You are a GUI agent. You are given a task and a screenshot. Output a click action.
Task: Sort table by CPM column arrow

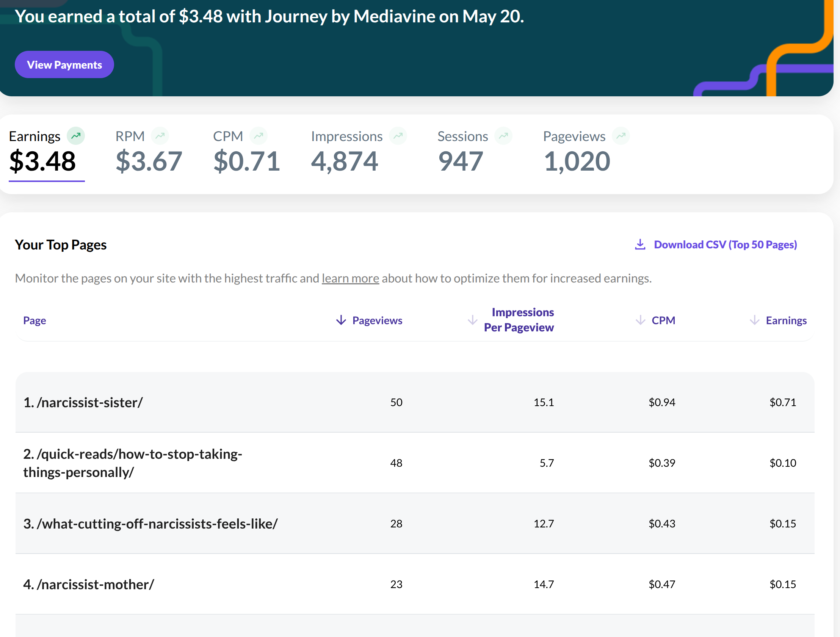click(x=640, y=320)
